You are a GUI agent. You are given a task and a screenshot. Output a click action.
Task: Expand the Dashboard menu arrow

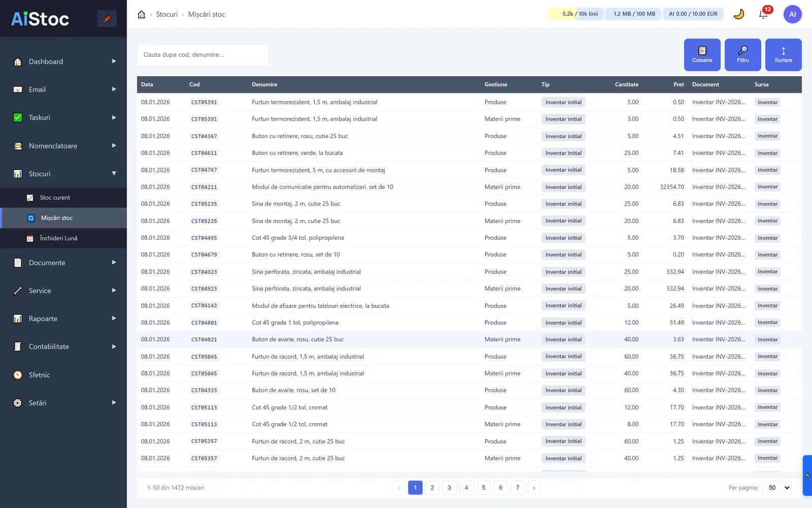coord(114,61)
